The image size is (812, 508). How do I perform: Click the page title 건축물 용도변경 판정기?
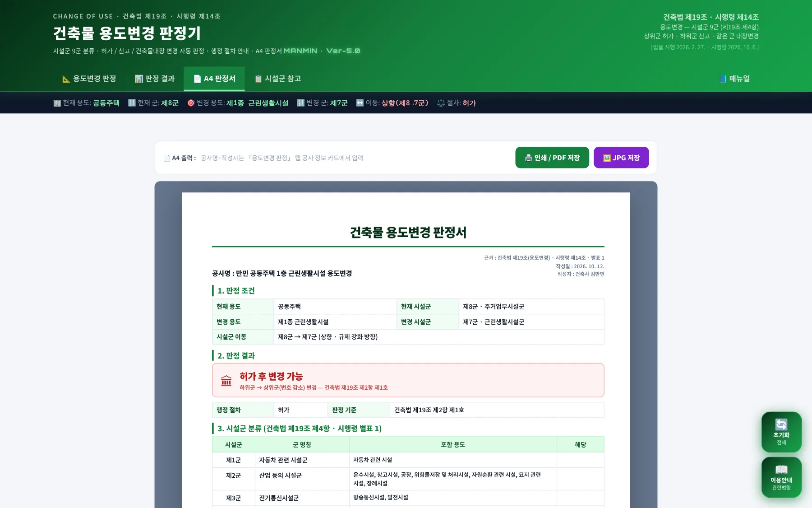coord(127,33)
